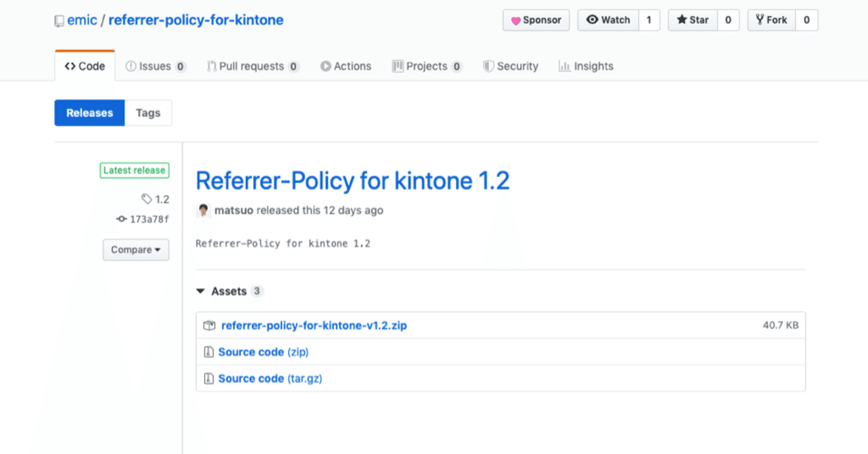Click the Projects tab board icon
Viewport: 868px width, 454px height.
click(398, 66)
